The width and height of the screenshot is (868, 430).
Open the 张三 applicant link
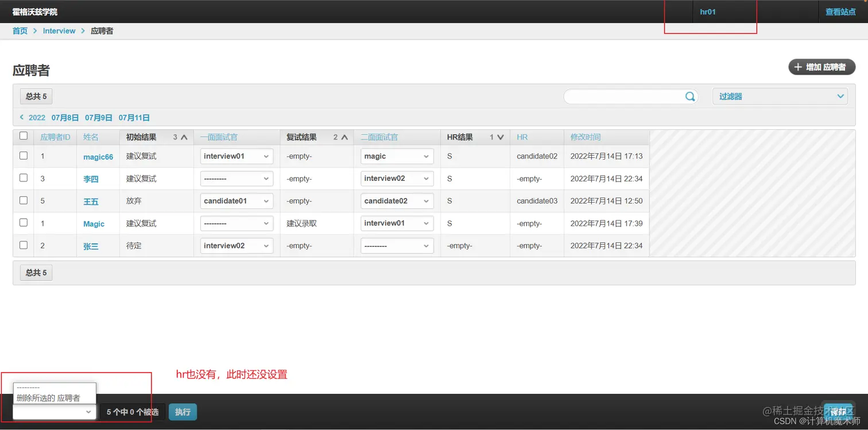click(x=91, y=246)
